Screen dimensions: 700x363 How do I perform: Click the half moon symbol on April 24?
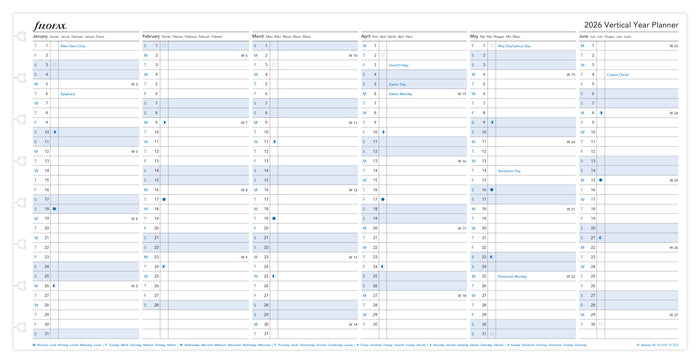click(x=383, y=267)
